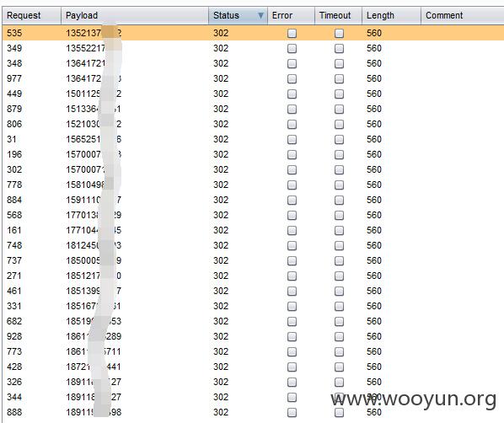
Task: Tick the Timeout checkbox for request 682
Action: [x=339, y=321]
